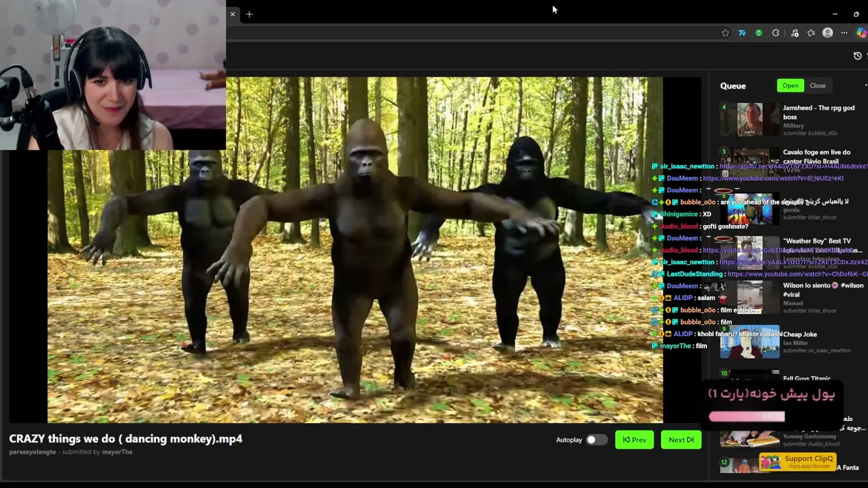Select the Jamsheed rpg god boss clip thumbnail
This screenshot has height=488, width=868.
749,119
